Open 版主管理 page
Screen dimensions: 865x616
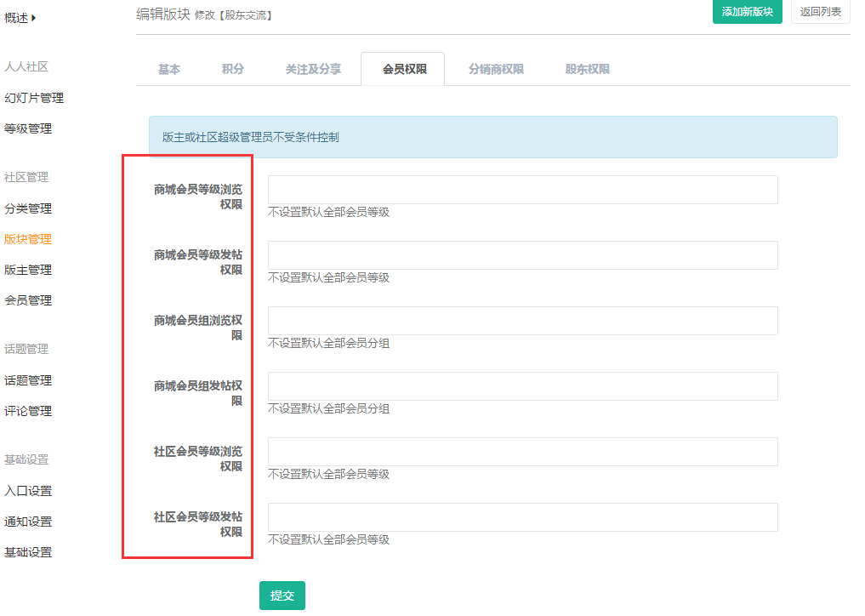28,270
